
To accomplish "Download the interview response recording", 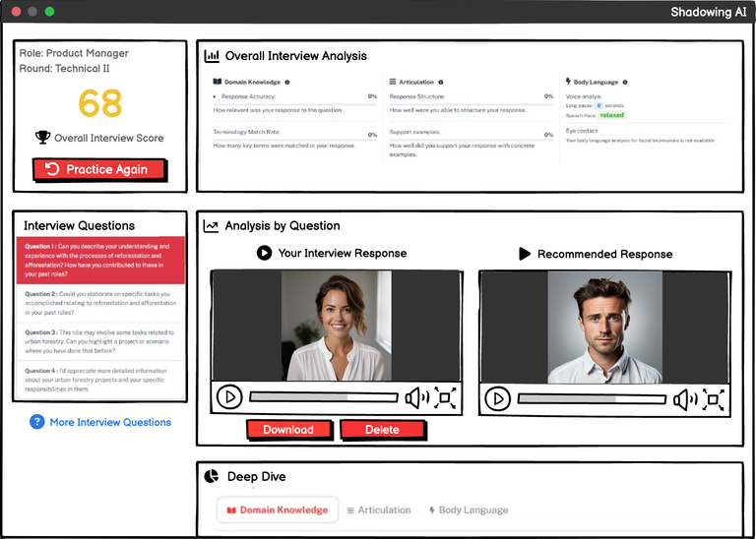I will pos(288,430).
